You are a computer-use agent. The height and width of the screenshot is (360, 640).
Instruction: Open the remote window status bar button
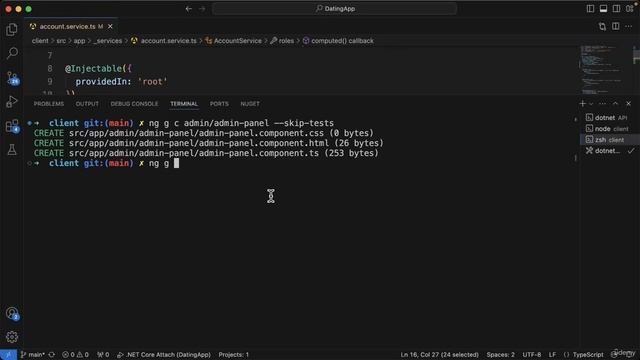[8, 355]
